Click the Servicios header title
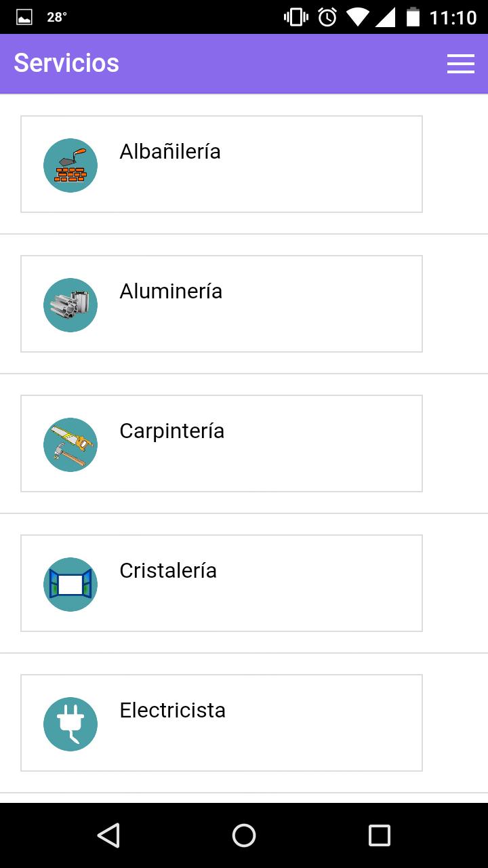Screen dimensions: 488x868 tap(66, 63)
